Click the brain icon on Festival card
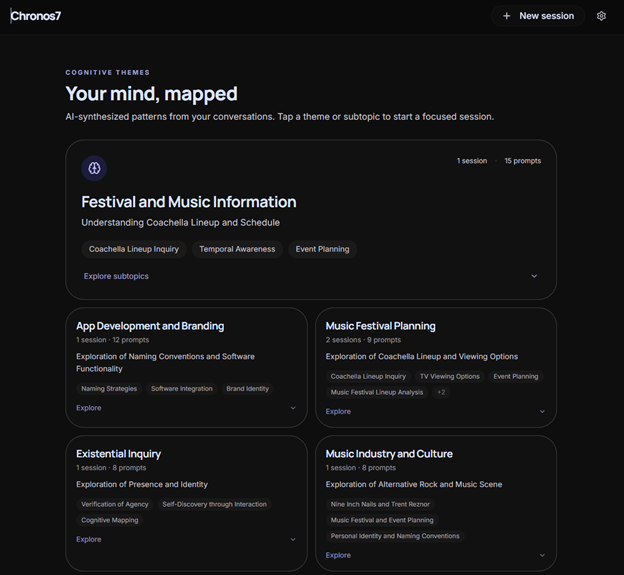 click(x=94, y=168)
